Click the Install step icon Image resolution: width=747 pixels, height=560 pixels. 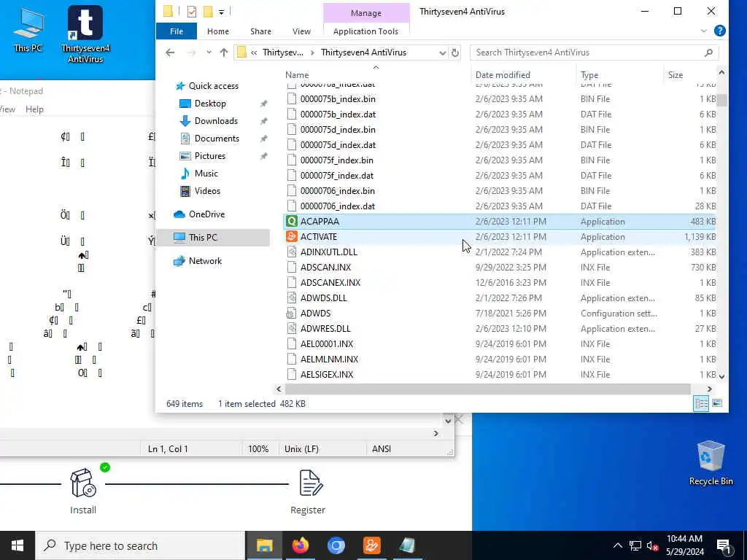pyautogui.click(x=83, y=484)
